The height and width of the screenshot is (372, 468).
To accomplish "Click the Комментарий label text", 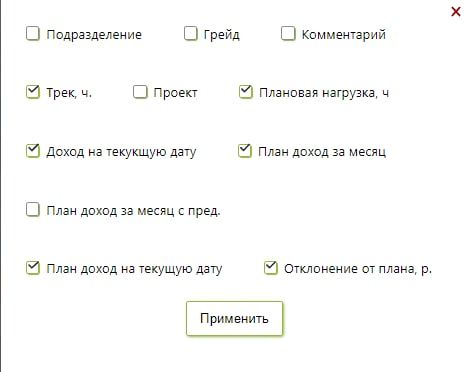I will coord(344,35).
